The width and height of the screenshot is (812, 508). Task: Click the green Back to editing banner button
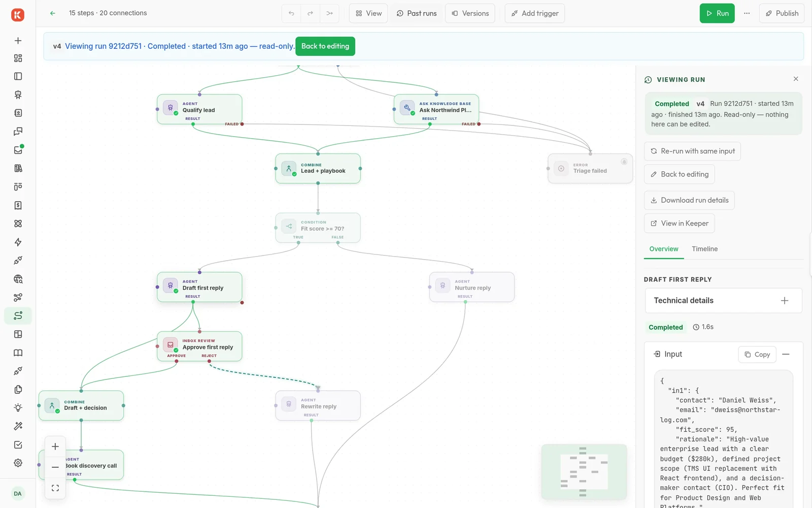click(x=325, y=46)
